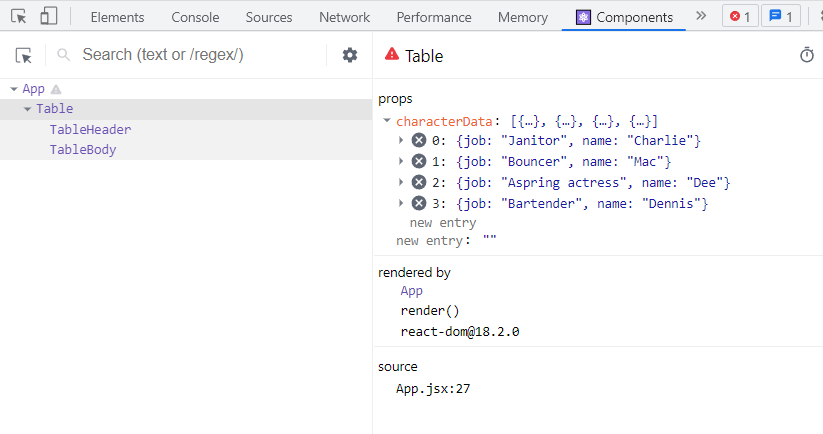The width and height of the screenshot is (823, 434).
Task: Focus the component search field
Action: 200,55
